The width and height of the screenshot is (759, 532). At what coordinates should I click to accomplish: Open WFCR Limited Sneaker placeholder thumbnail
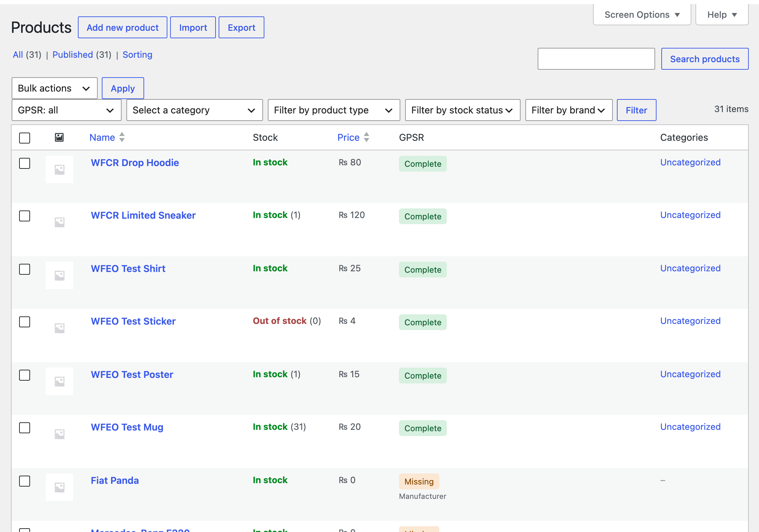tap(59, 222)
